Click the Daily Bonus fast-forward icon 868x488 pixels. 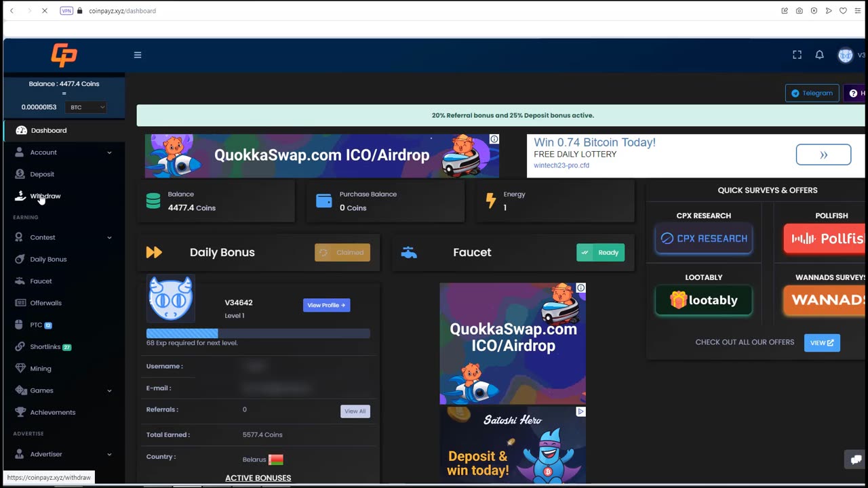point(154,252)
